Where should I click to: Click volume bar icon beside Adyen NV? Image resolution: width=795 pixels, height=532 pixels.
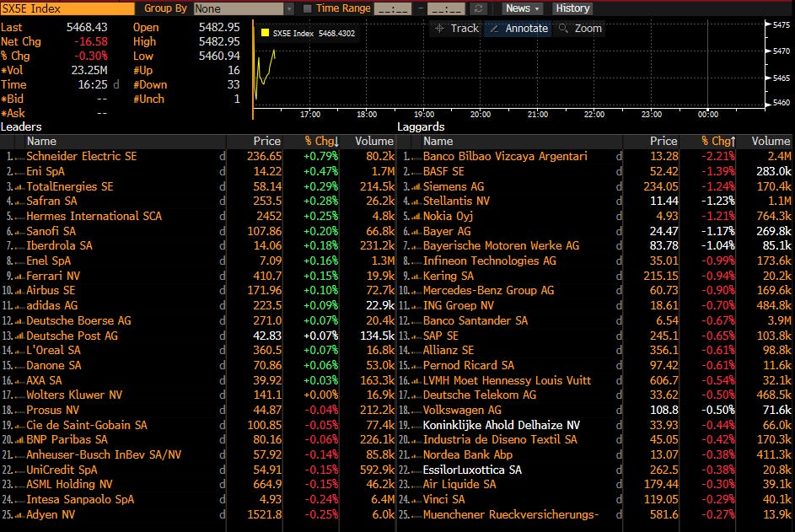point(19,515)
